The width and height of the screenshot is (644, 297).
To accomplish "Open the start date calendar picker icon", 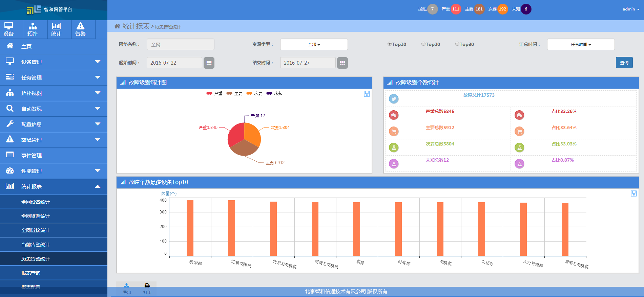I will [209, 63].
